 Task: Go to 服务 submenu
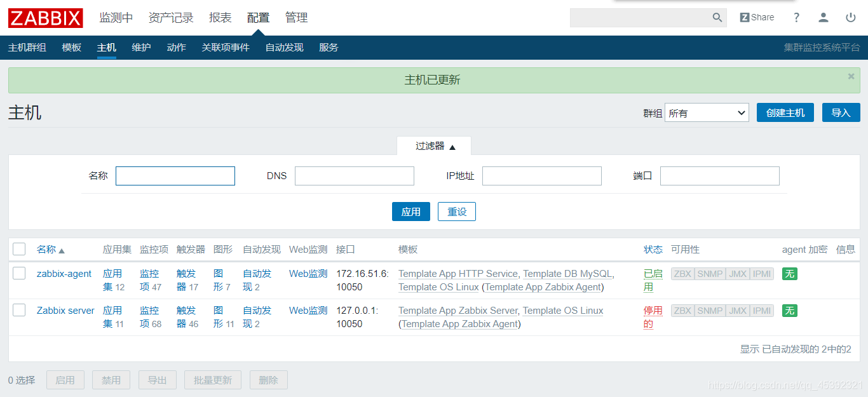click(x=329, y=48)
